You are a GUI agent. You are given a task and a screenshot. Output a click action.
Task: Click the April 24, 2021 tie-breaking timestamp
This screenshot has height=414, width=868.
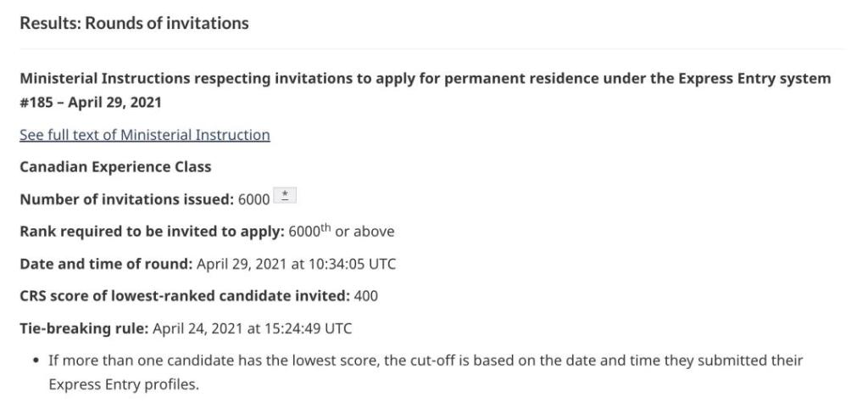253,327
